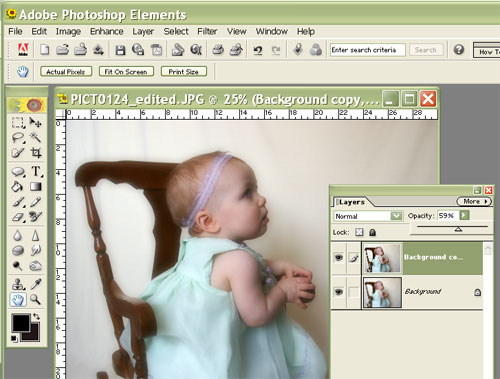The image size is (500, 379).
Task: Open the Enhance menu
Action: click(x=107, y=31)
